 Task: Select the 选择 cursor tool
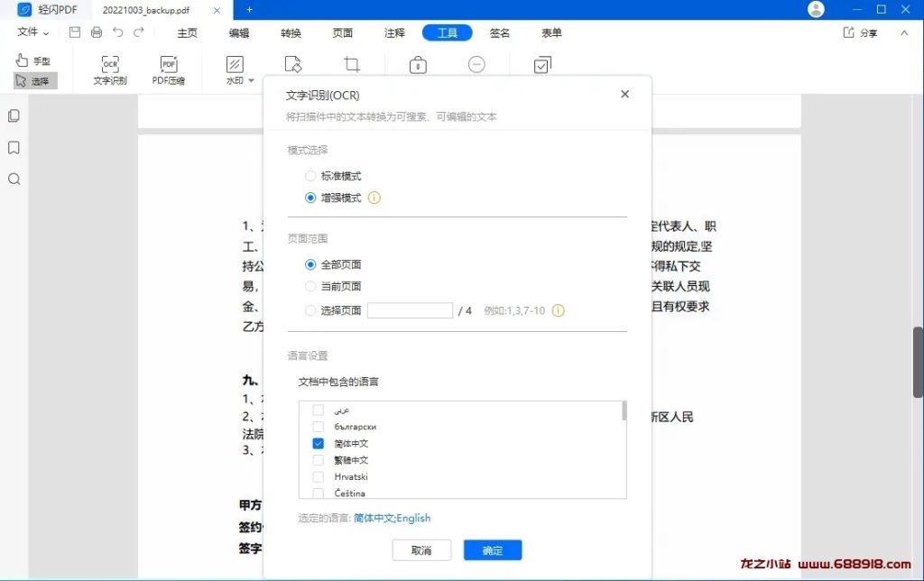[x=35, y=80]
